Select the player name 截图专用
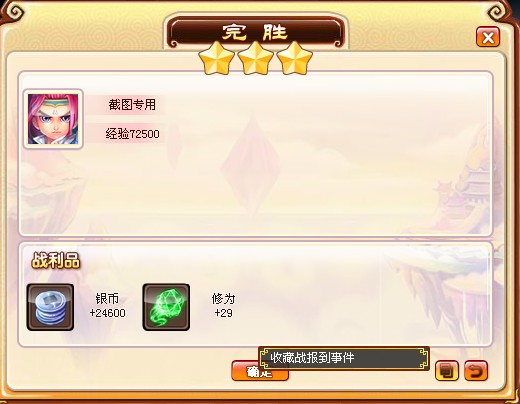This screenshot has width=520, height=404. [x=132, y=105]
